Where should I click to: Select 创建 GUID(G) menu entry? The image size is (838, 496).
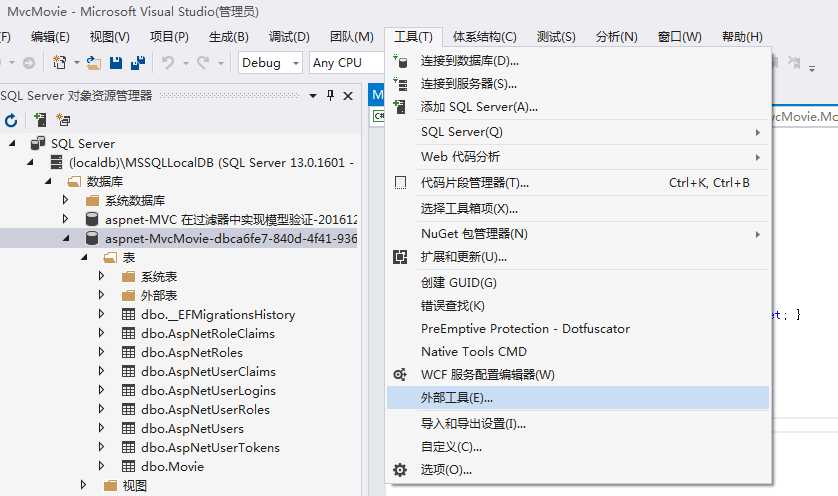tap(578, 283)
